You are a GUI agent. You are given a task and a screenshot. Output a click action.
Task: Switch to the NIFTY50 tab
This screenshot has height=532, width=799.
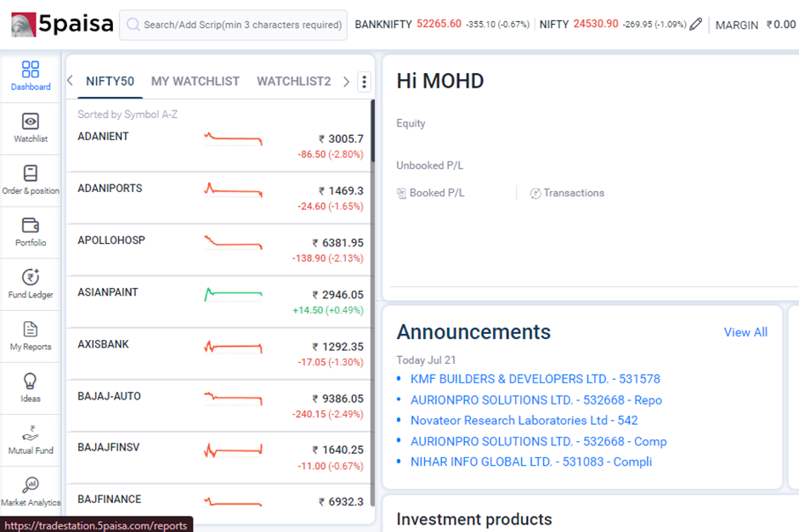(110, 81)
